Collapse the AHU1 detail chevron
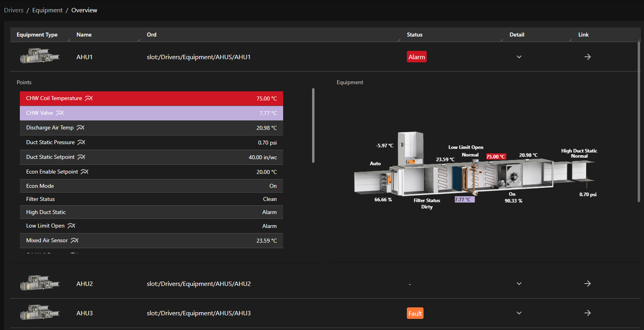 pos(519,57)
